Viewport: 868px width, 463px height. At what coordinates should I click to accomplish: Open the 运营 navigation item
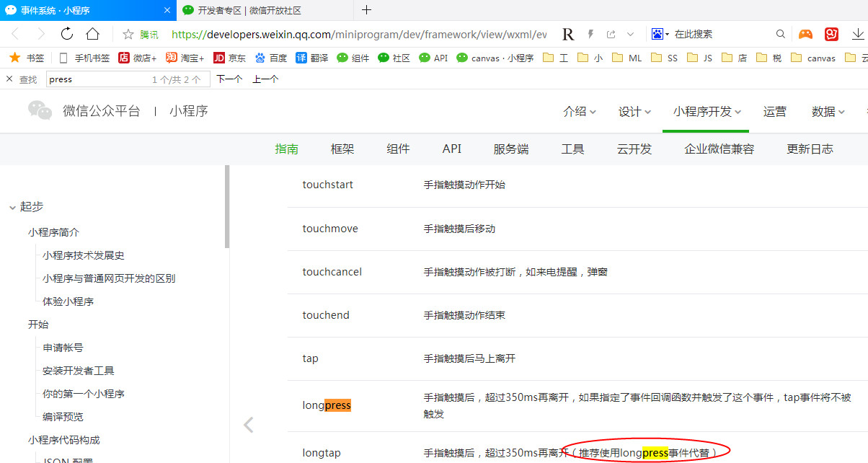tap(775, 112)
